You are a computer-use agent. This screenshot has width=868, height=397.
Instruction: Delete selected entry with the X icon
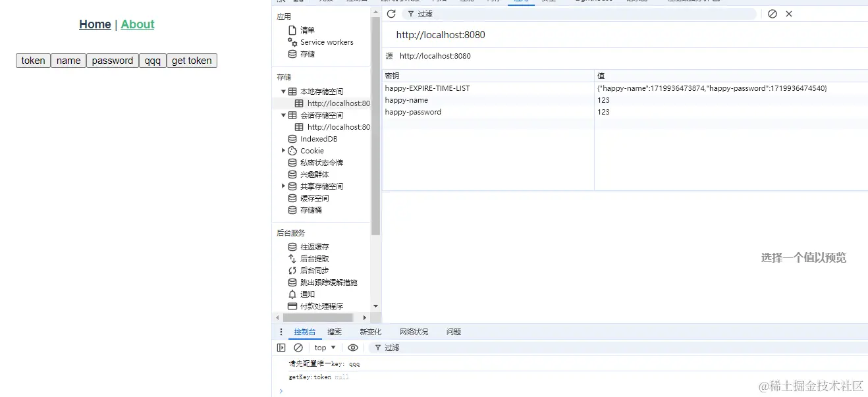click(x=789, y=14)
